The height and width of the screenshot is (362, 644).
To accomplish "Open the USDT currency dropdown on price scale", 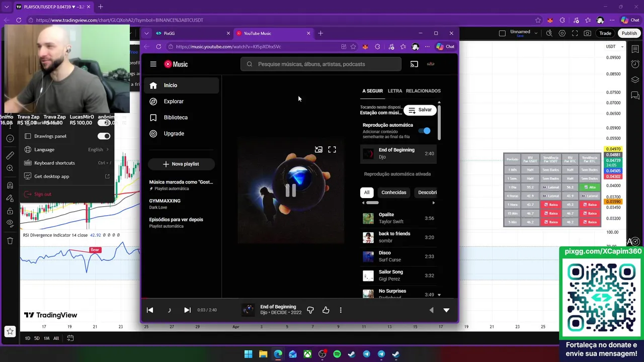I will coord(615,47).
